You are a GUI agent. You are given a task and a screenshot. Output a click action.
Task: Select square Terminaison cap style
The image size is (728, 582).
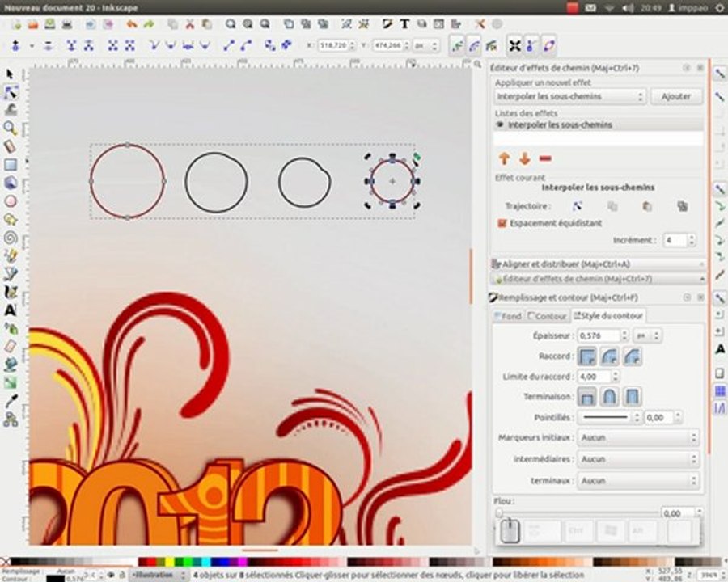tap(633, 397)
